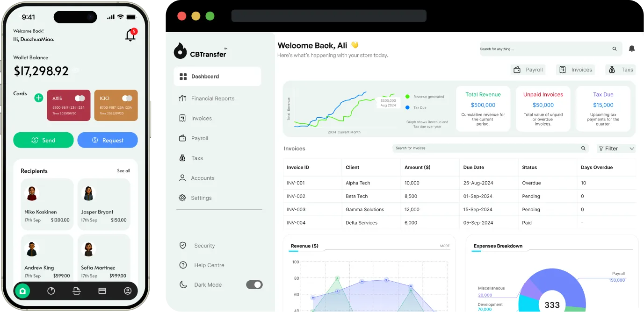644x312 pixels.
Task: Open Dashboard in the sidebar
Action: coord(217,77)
